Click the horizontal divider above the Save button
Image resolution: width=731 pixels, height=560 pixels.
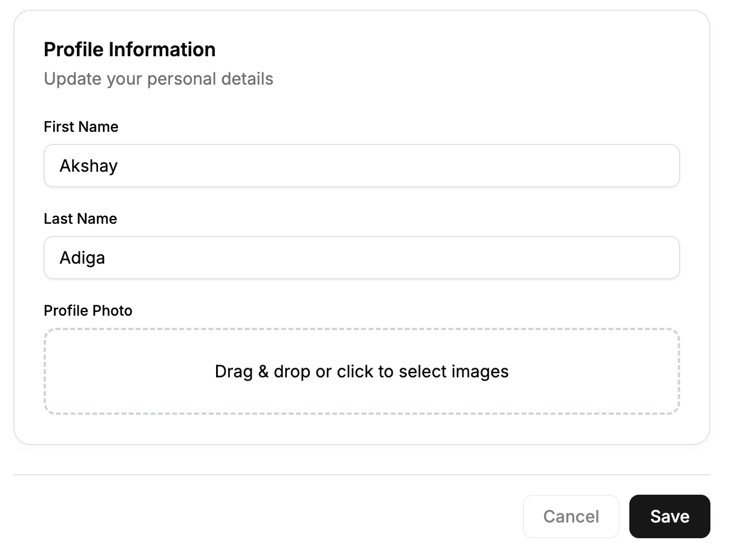pos(361,475)
